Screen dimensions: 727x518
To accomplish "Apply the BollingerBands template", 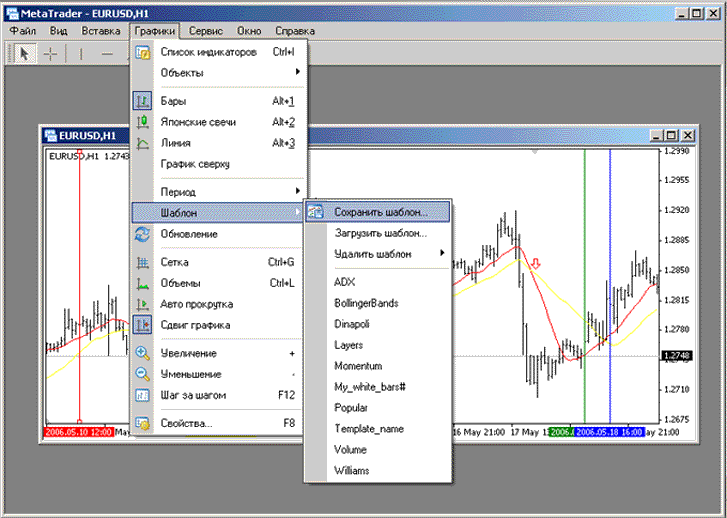I will 378,303.
